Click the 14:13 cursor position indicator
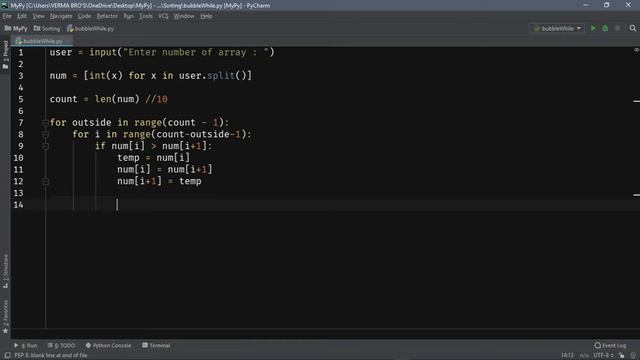Screen dimensions: 640x360 [x=567, y=356]
